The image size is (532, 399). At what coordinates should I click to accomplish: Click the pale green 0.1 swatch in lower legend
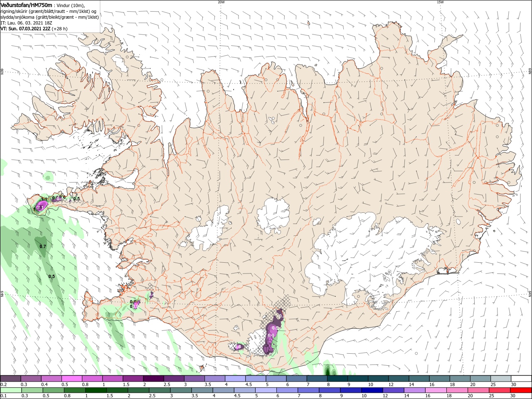[11, 390]
